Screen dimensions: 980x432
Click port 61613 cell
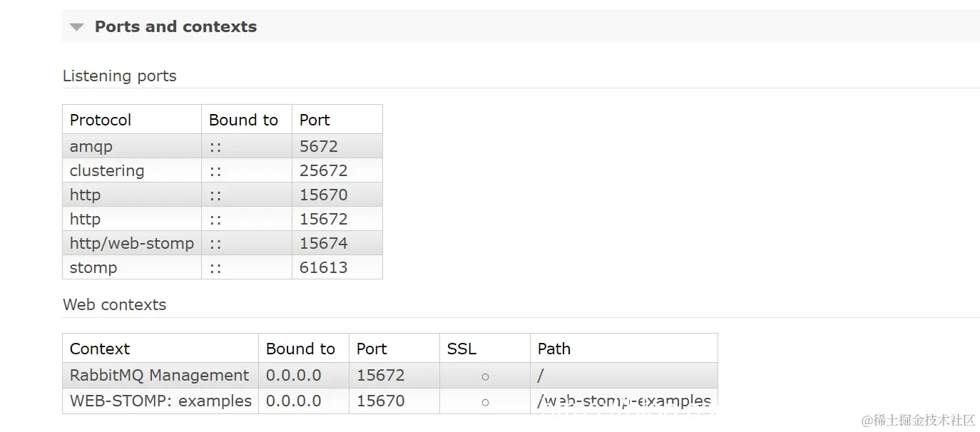(337, 267)
